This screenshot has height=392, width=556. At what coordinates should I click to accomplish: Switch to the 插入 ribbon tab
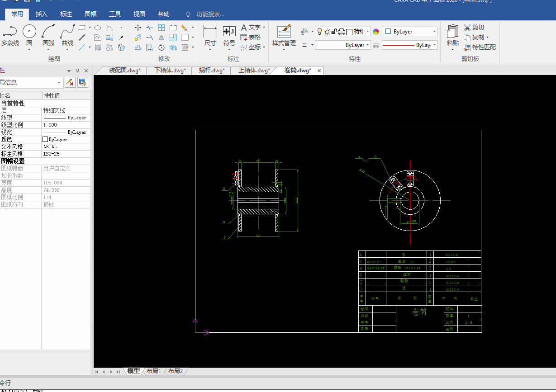42,14
